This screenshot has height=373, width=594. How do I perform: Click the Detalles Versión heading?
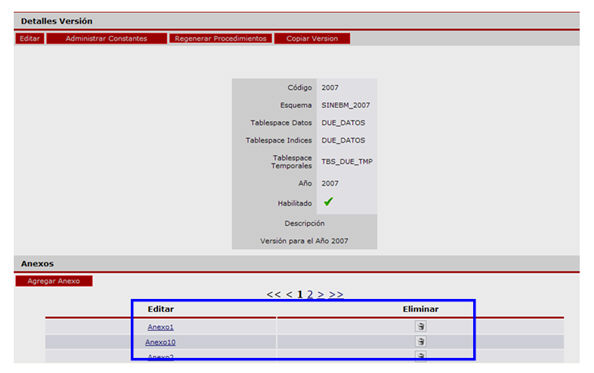click(56, 21)
